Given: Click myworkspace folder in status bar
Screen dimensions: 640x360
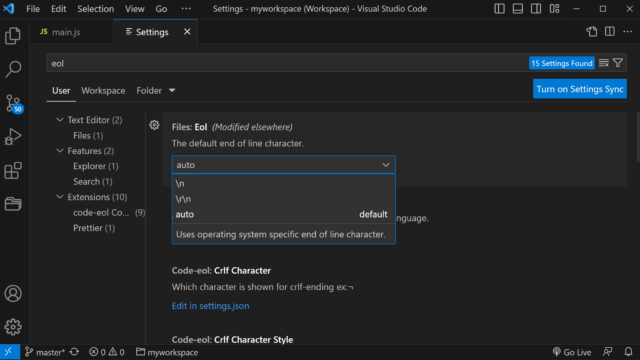Looking at the screenshot, I should tap(167, 352).
